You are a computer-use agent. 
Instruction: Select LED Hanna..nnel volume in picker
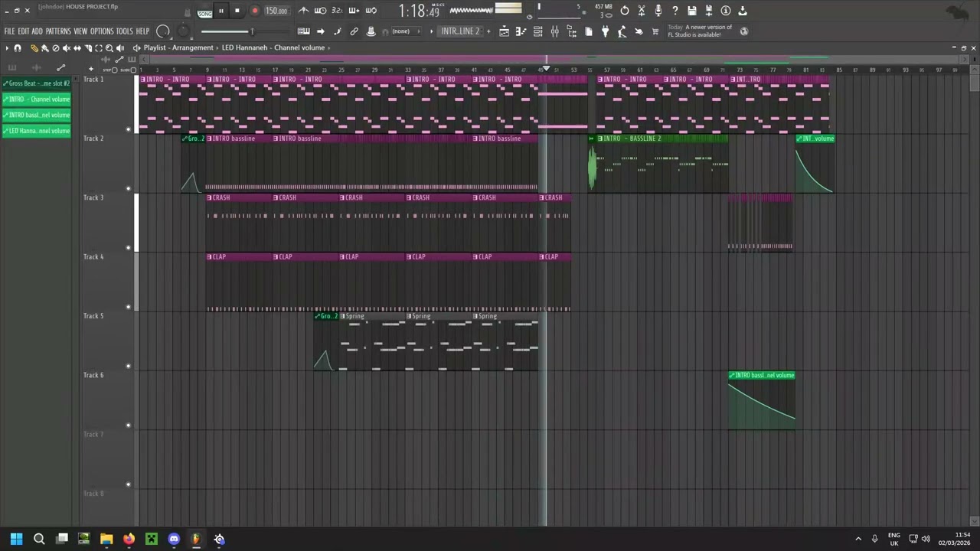point(36,131)
